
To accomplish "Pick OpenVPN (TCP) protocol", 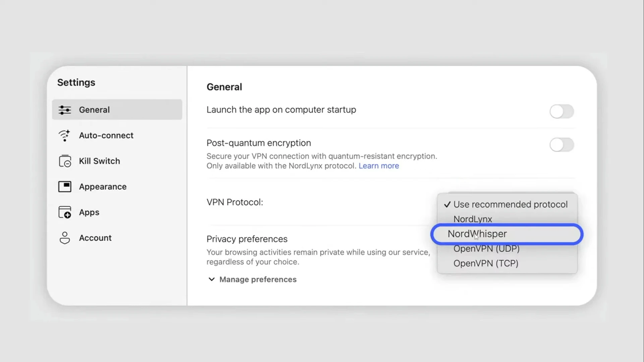I will [507, 263].
